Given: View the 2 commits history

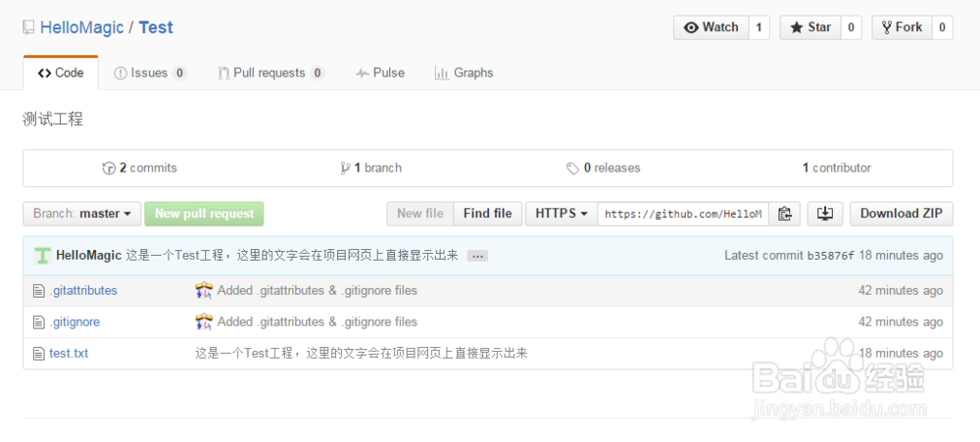Looking at the screenshot, I should point(139,169).
